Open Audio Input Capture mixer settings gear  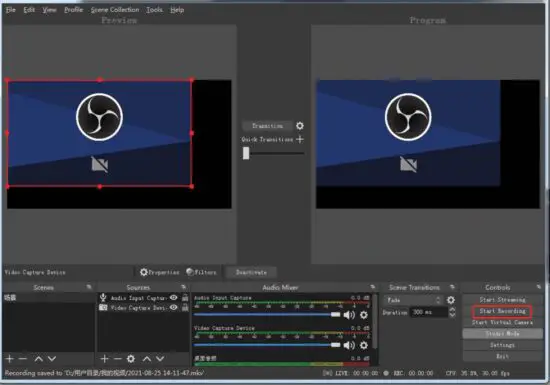pyautogui.click(x=364, y=315)
